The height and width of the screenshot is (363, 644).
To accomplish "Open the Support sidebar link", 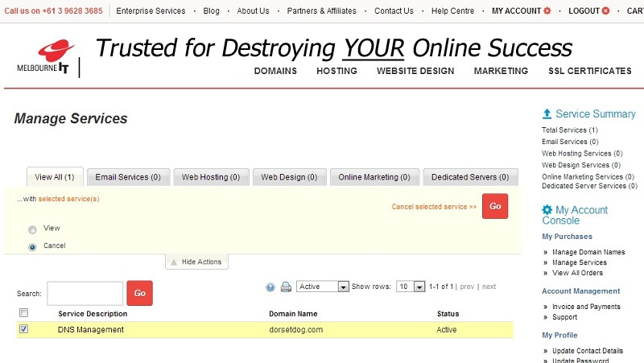I will click(565, 317).
